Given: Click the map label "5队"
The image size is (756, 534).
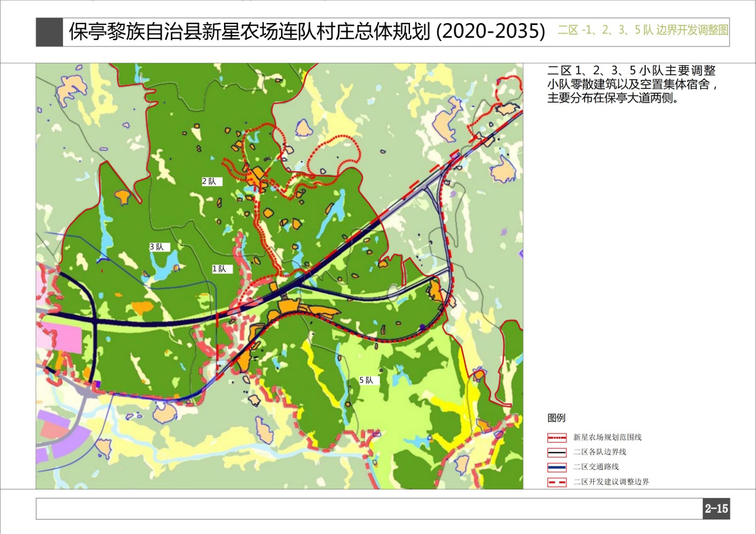Looking at the screenshot, I should click(x=369, y=380).
